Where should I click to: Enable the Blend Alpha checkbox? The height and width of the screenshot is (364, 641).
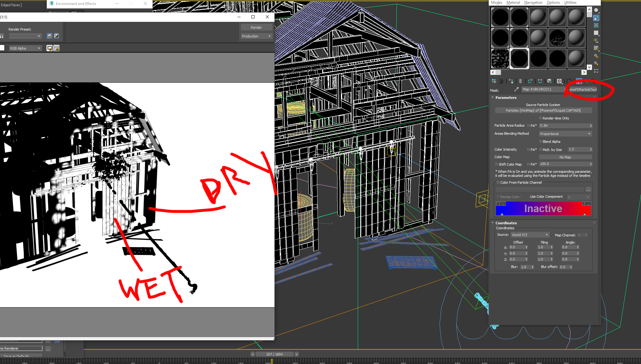(x=541, y=142)
